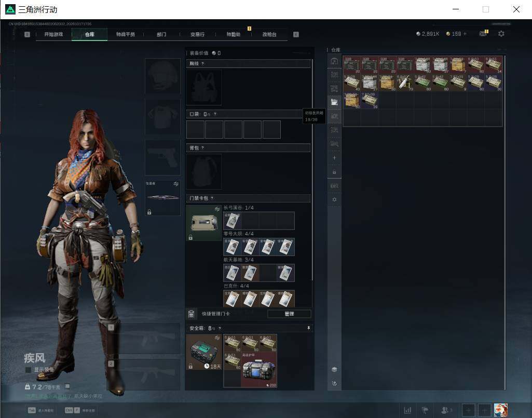Viewport: 532px width, 418px height.
Task: Open the mail inbox icon
Action: [x=483, y=33]
